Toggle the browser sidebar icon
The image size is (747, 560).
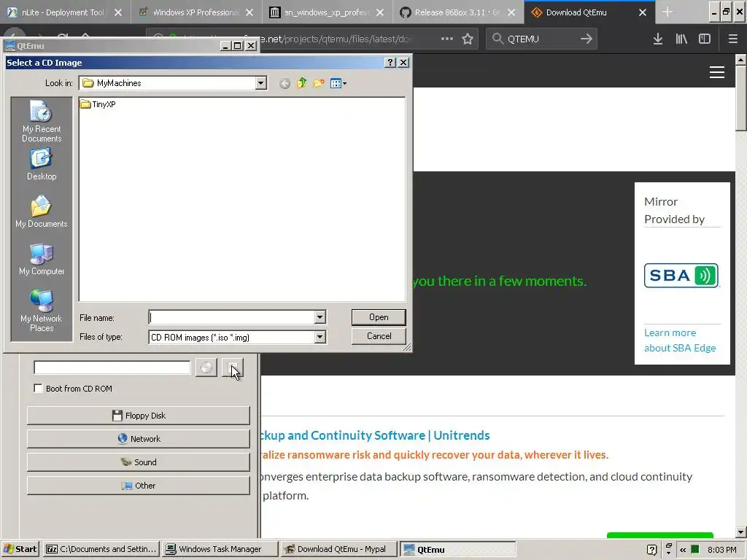(705, 39)
